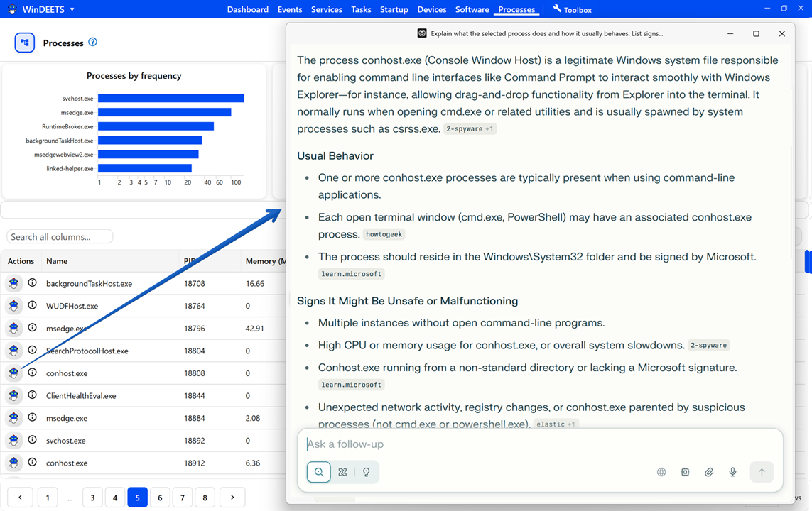
Task: Expand the 2-spyware +1 citation chip
Action: [x=470, y=128]
